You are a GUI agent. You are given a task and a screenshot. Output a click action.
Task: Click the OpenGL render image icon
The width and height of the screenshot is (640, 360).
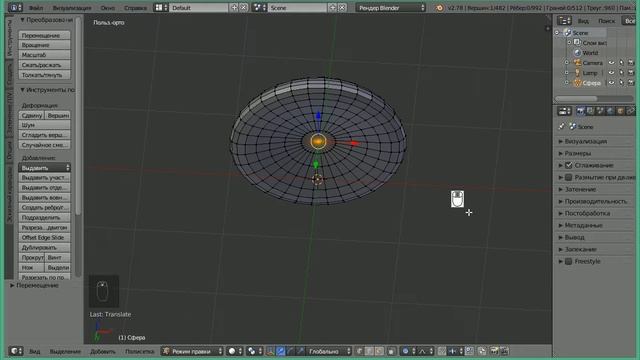[494, 351]
